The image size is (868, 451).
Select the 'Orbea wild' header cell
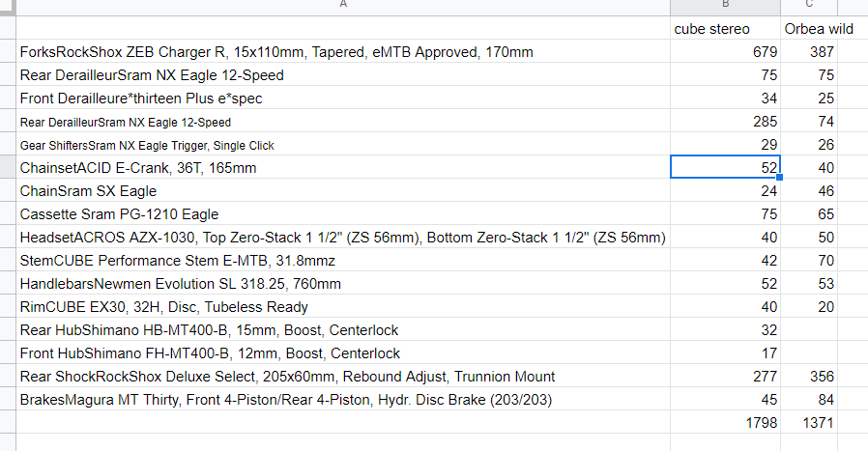pos(809,28)
